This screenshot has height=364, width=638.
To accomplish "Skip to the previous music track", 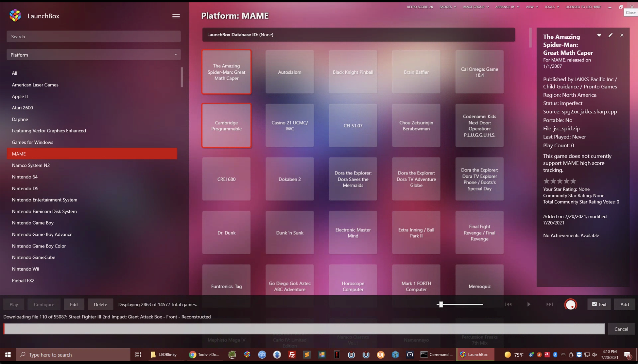I will pos(508,304).
